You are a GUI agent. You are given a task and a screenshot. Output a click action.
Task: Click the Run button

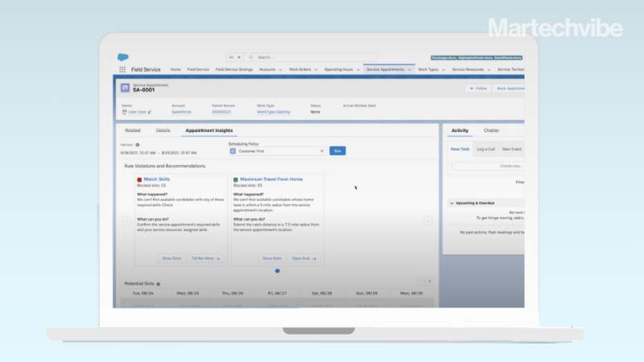point(337,151)
